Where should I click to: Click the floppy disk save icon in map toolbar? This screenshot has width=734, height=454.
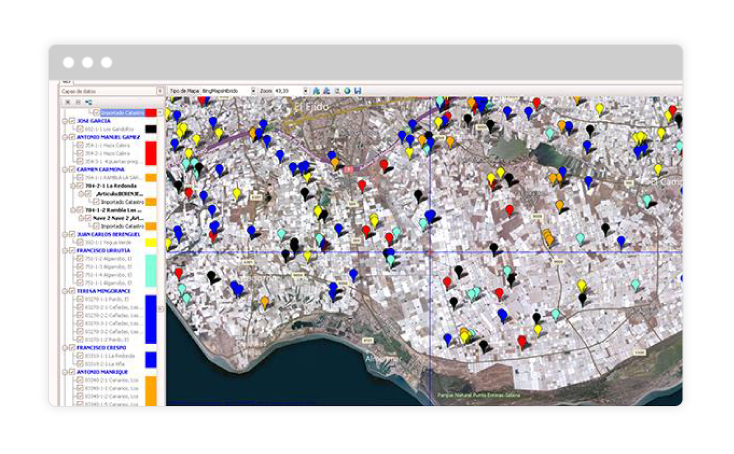point(358,91)
